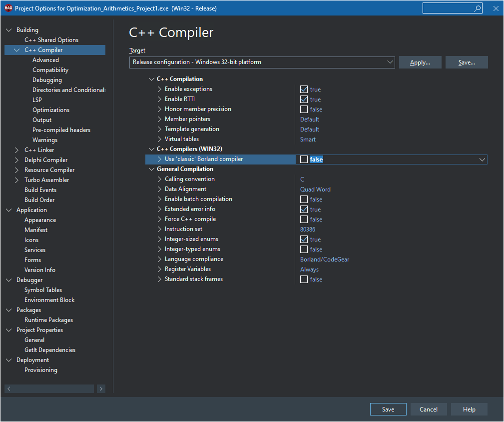
Task: Cancel the Project Options dialog
Action: click(429, 409)
